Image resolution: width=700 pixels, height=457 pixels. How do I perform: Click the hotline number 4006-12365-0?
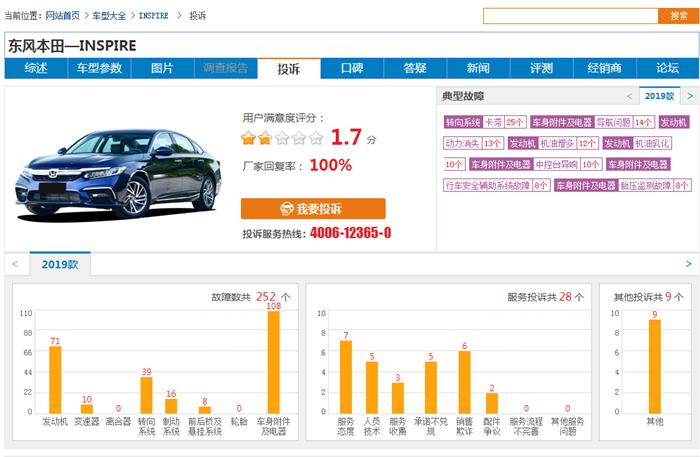point(350,233)
